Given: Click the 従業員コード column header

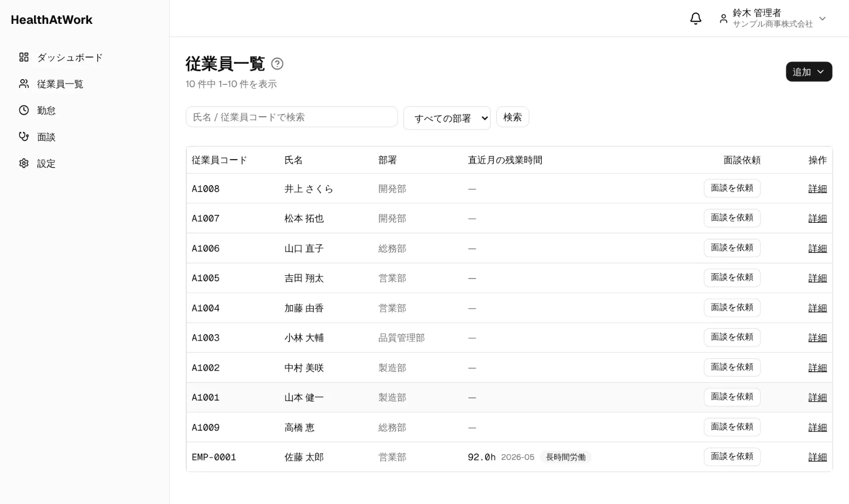Looking at the screenshot, I should [x=219, y=160].
